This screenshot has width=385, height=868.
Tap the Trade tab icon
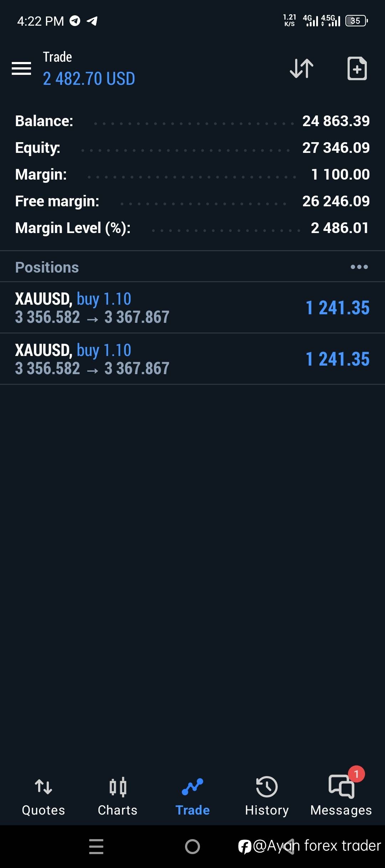tap(192, 787)
